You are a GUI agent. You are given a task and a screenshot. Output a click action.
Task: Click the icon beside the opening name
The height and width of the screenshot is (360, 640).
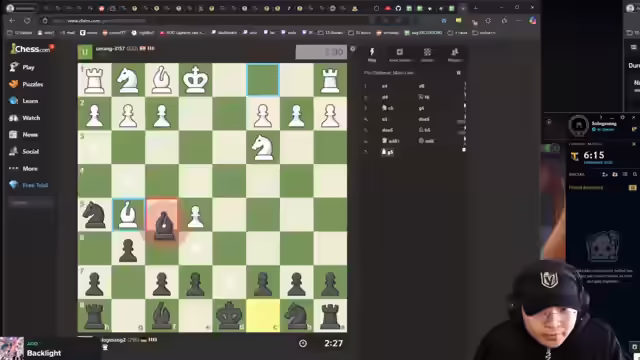(459, 73)
